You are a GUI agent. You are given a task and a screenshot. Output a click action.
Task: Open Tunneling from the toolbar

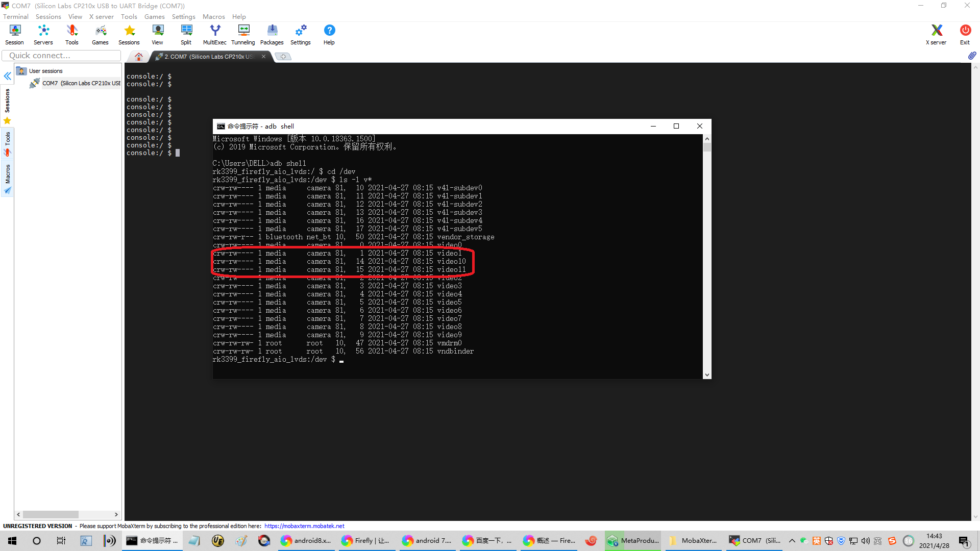(x=243, y=35)
